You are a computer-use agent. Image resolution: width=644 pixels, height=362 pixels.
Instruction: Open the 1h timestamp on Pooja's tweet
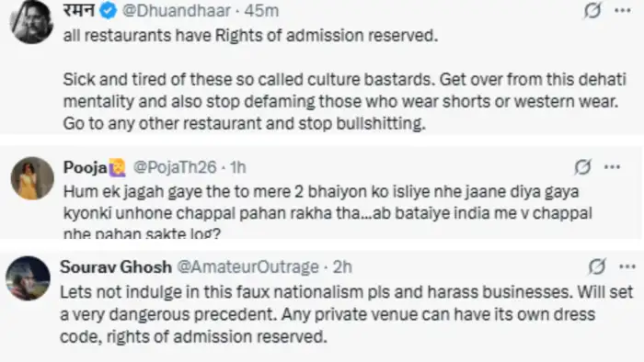click(237, 167)
